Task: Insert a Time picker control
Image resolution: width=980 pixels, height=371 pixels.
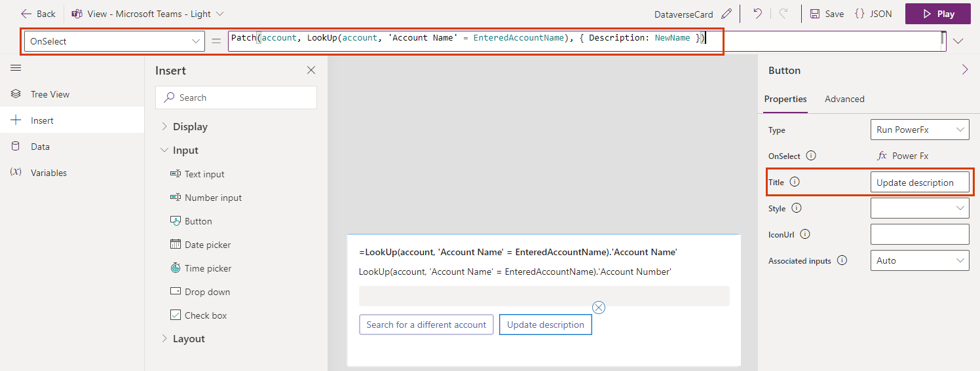Action: (x=201, y=268)
